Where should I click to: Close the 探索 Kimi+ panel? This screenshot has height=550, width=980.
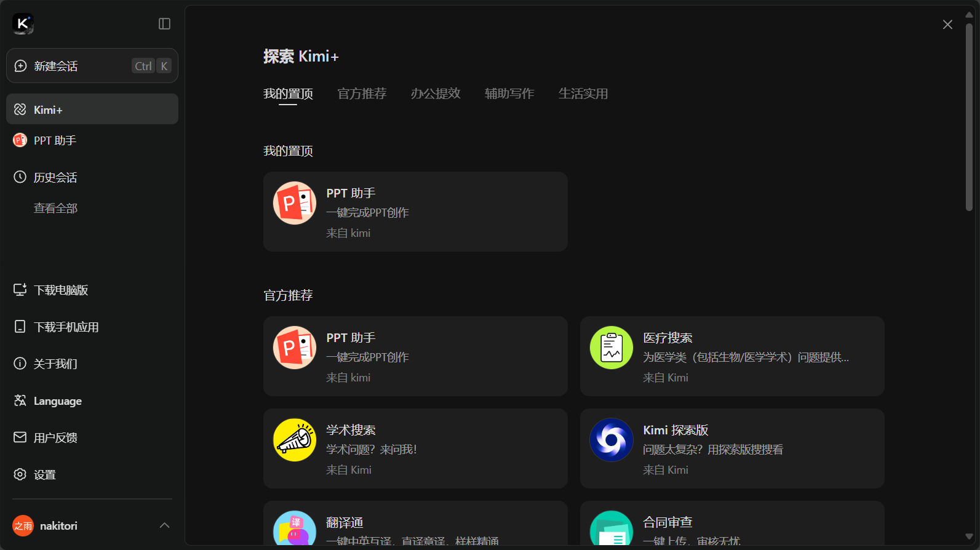pyautogui.click(x=947, y=24)
